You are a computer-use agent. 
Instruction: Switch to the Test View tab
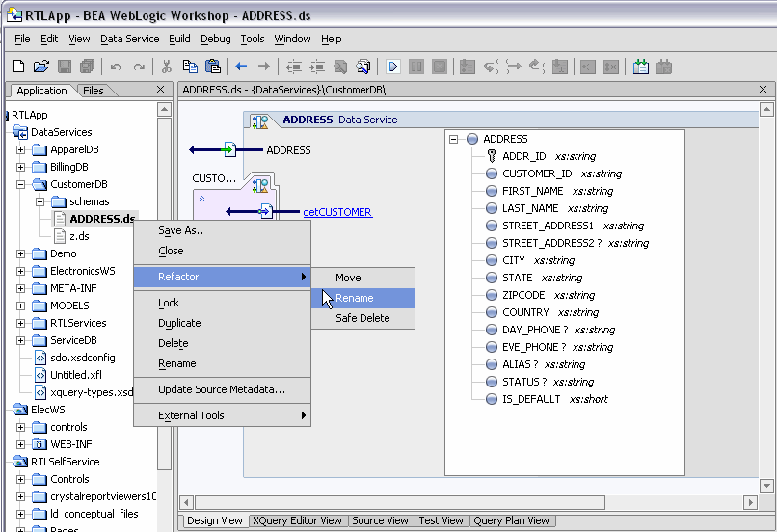click(x=441, y=520)
